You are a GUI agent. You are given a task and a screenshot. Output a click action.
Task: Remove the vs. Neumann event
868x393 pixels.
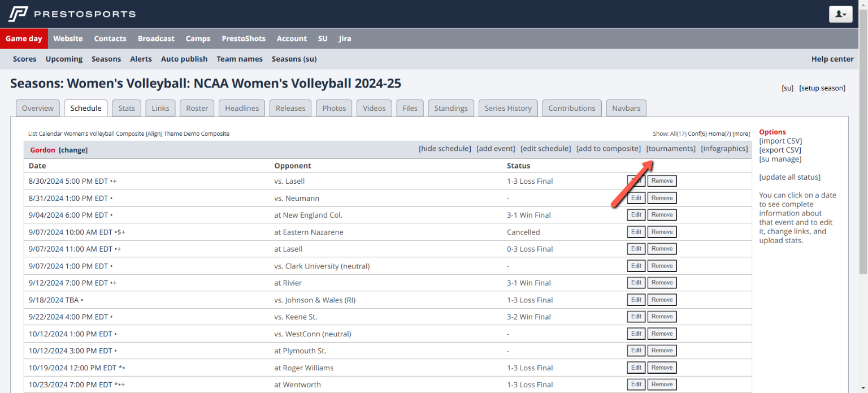[x=662, y=198]
